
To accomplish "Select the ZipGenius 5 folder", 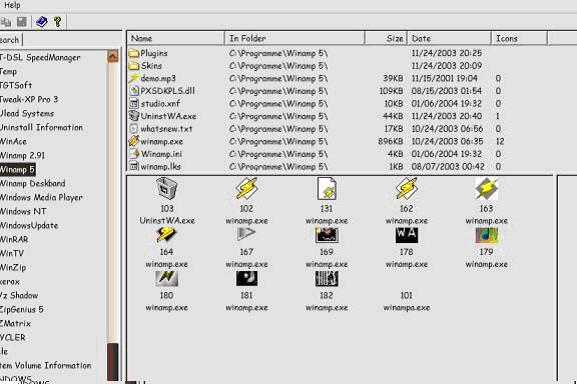I will pyautogui.click(x=22, y=309).
